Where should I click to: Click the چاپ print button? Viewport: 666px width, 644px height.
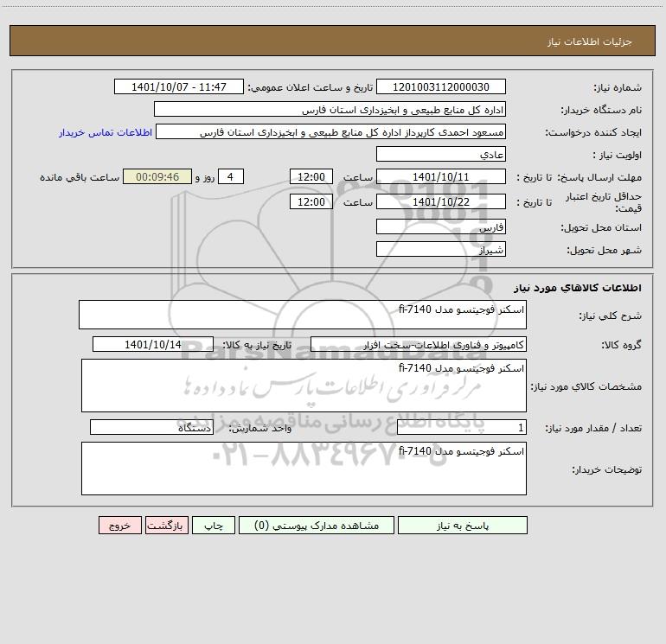[214, 526]
